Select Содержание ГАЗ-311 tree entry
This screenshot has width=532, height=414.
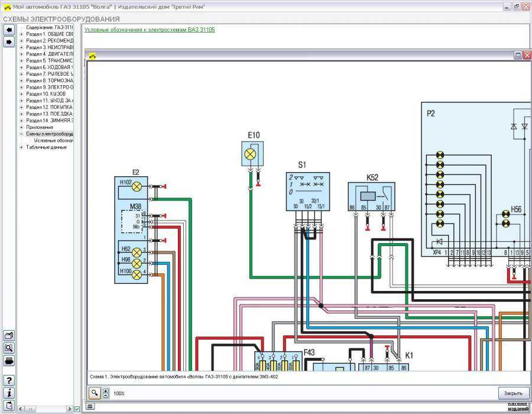tap(50, 27)
